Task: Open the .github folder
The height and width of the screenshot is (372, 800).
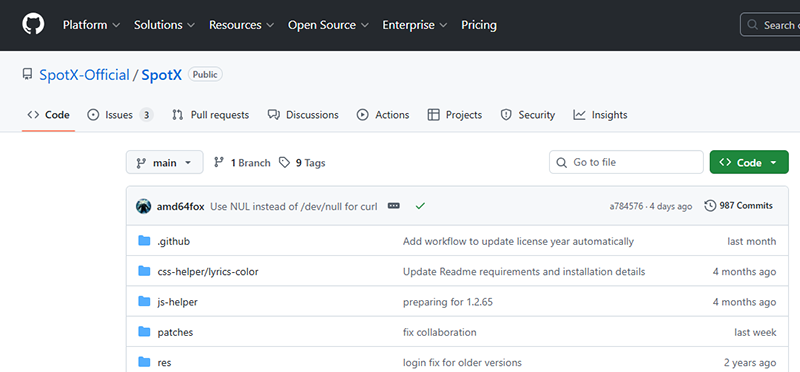Action: [x=173, y=241]
